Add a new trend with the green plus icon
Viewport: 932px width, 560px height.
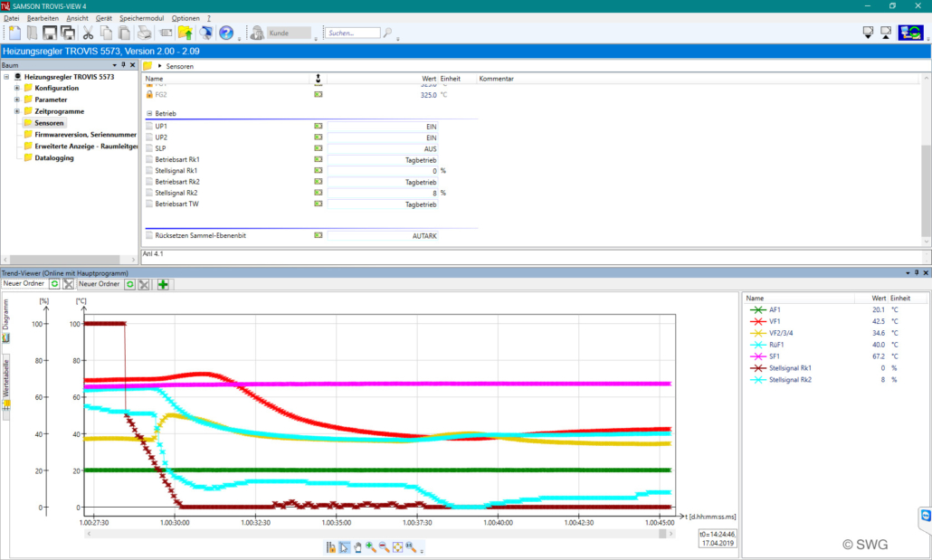163,285
